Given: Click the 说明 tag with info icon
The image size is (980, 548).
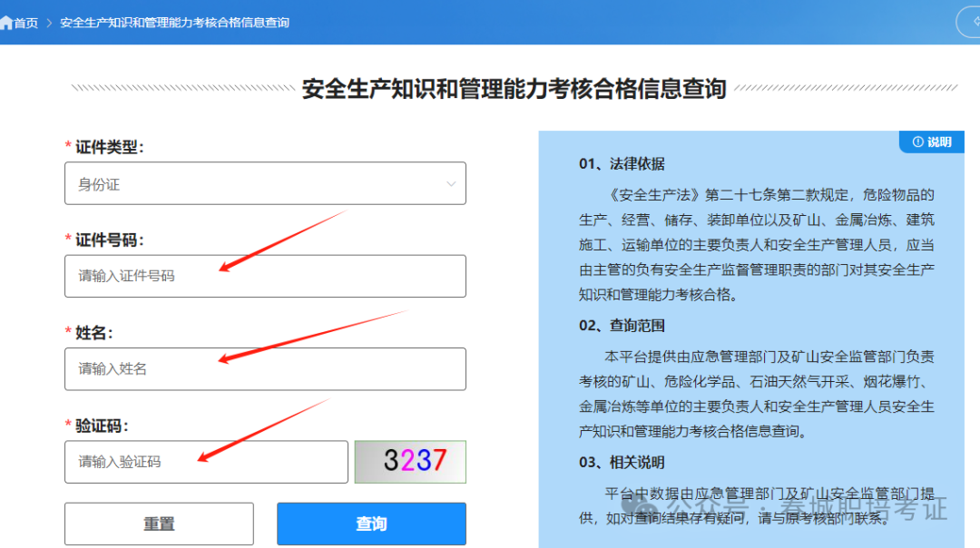Looking at the screenshot, I should pos(931,142).
